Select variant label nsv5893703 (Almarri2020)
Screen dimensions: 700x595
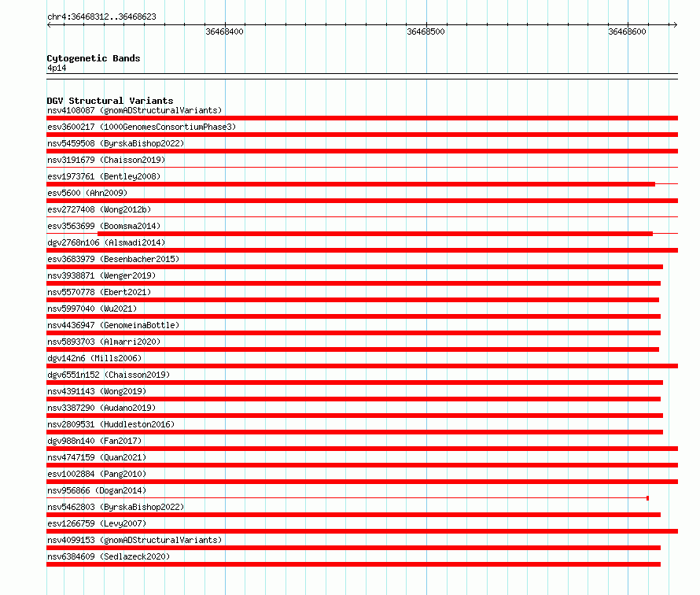coord(104,342)
